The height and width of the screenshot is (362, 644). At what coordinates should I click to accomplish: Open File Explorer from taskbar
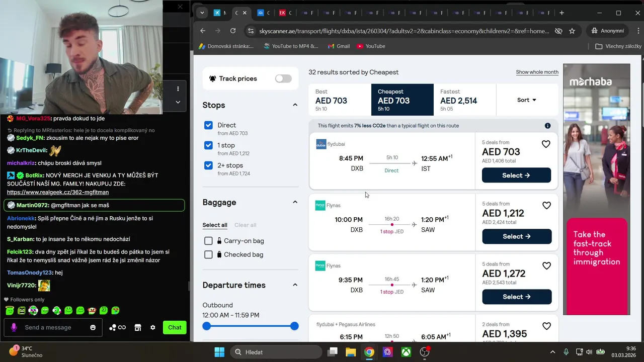point(351,352)
